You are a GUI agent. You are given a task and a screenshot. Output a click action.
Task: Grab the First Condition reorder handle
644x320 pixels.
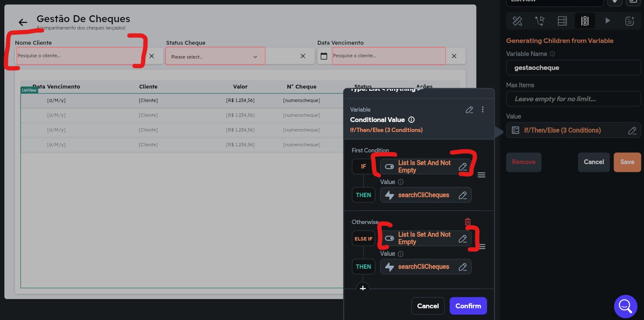(481, 175)
